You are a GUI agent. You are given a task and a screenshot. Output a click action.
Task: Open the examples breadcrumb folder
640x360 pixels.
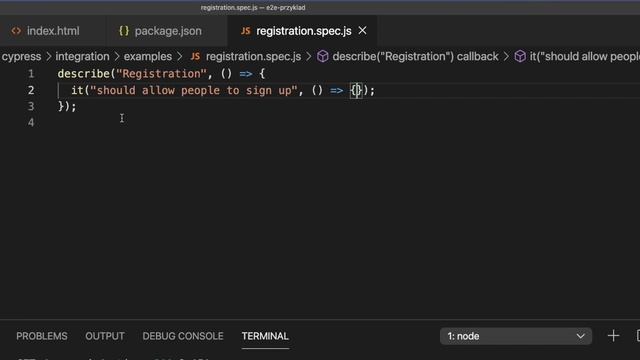click(148, 56)
